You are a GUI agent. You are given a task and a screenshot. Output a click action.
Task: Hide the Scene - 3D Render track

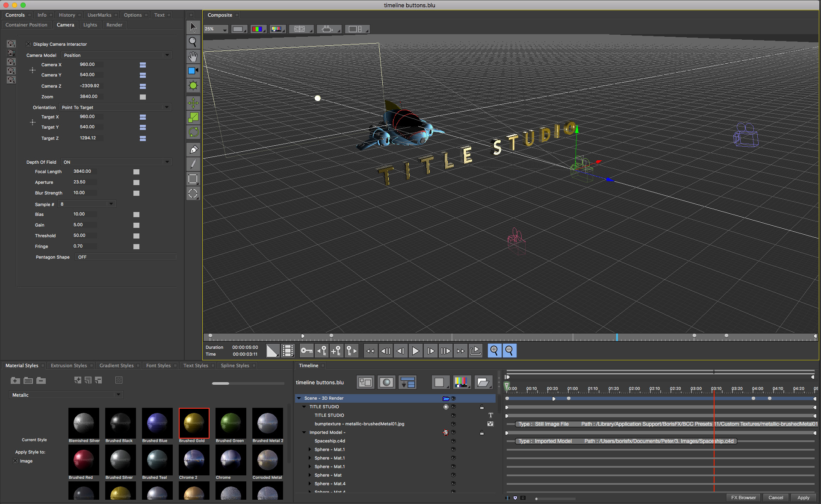[454, 398]
